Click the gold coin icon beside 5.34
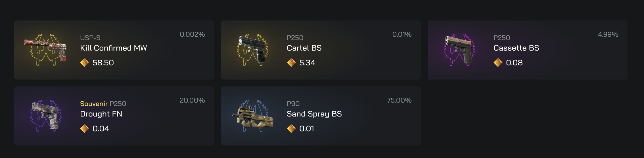The image size is (644, 158). [291, 63]
